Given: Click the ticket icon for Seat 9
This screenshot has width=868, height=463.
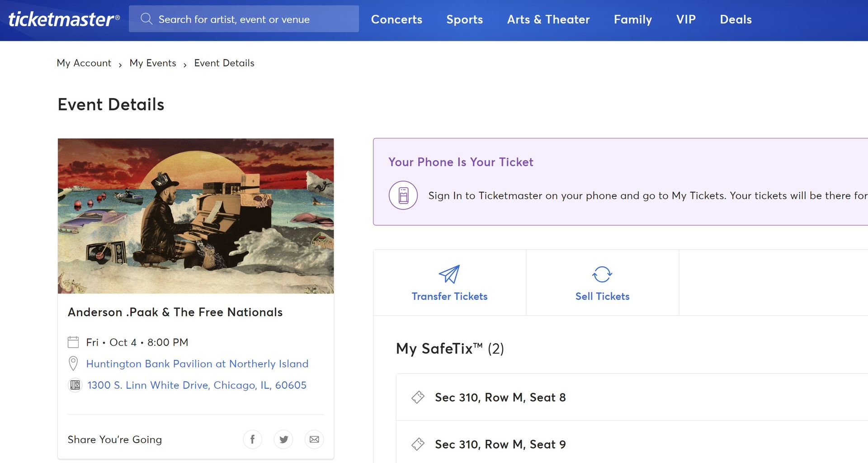Looking at the screenshot, I should 418,444.
